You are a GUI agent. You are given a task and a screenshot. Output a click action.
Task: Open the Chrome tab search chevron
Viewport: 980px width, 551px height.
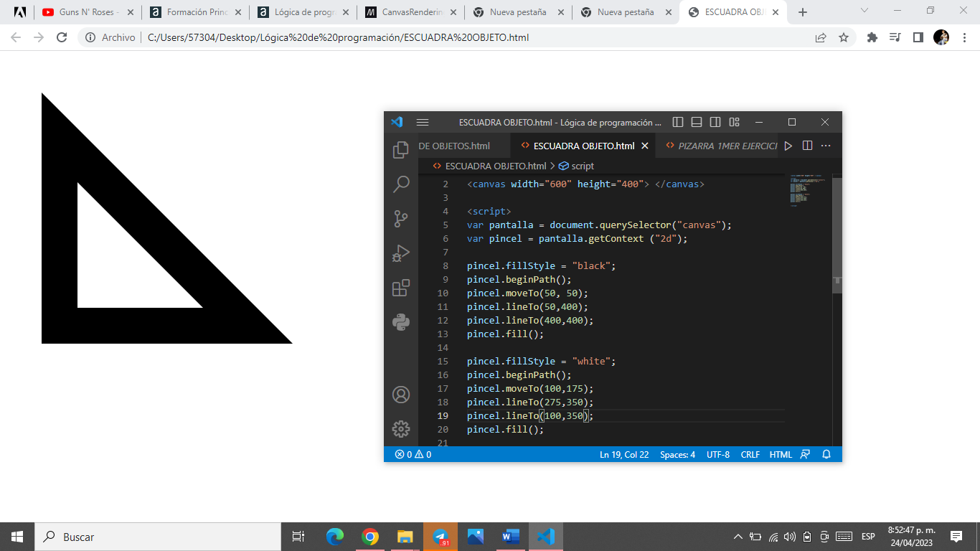click(864, 11)
